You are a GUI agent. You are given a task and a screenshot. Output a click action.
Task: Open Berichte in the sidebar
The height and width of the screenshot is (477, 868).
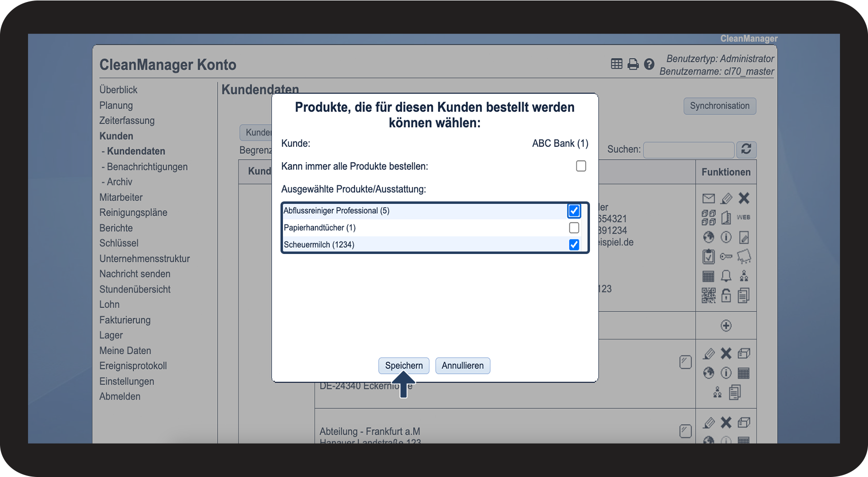point(116,228)
